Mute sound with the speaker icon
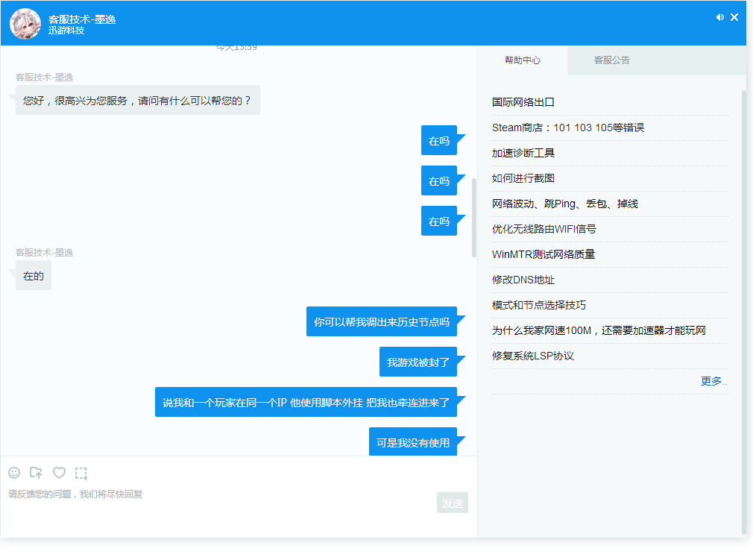The image size is (753, 560). tap(719, 17)
